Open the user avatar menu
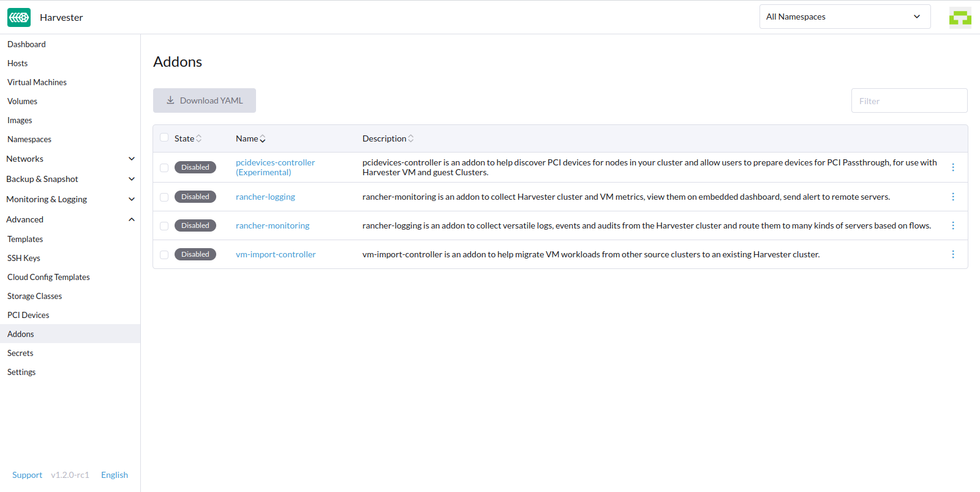 [960, 17]
